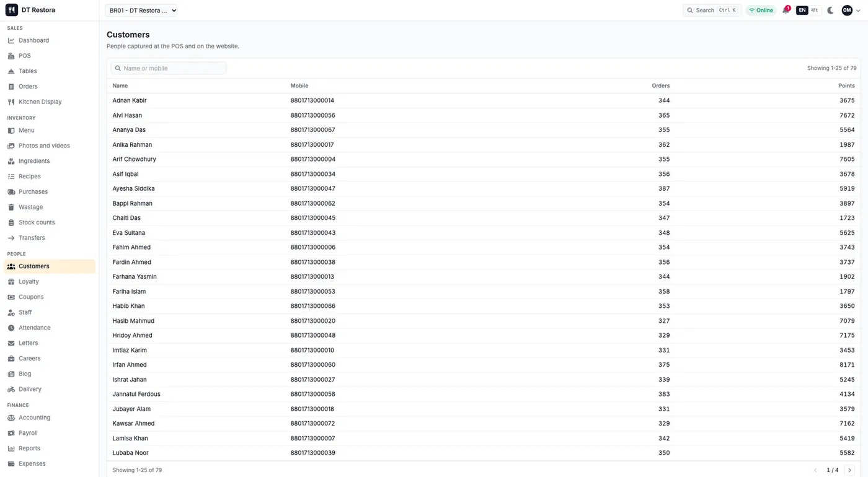Click mobile number 8801713000060
868x477 pixels.
[x=312, y=365]
